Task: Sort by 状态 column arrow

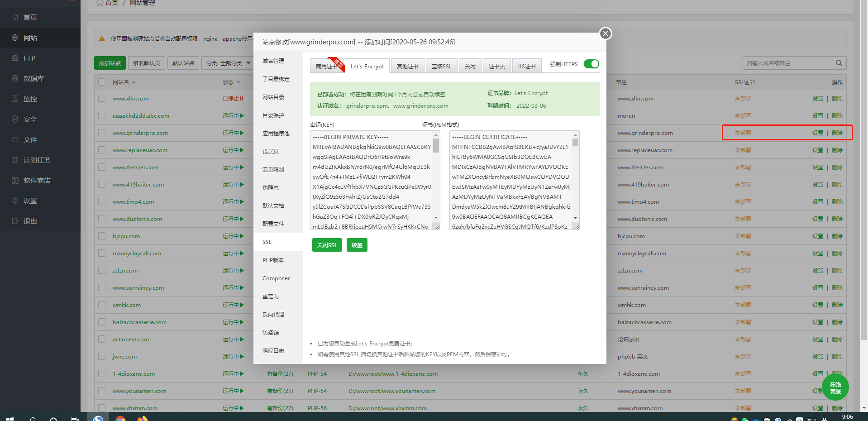Action: pos(238,82)
